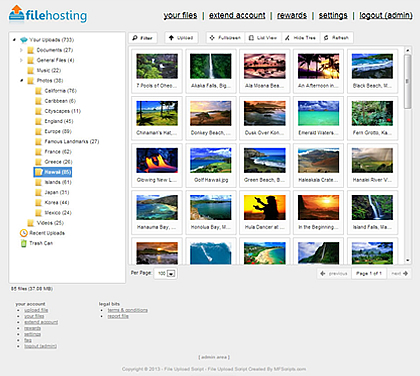The height and width of the screenshot is (376, 420).
Task: Go to the next page
Action: tap(399, 274)
